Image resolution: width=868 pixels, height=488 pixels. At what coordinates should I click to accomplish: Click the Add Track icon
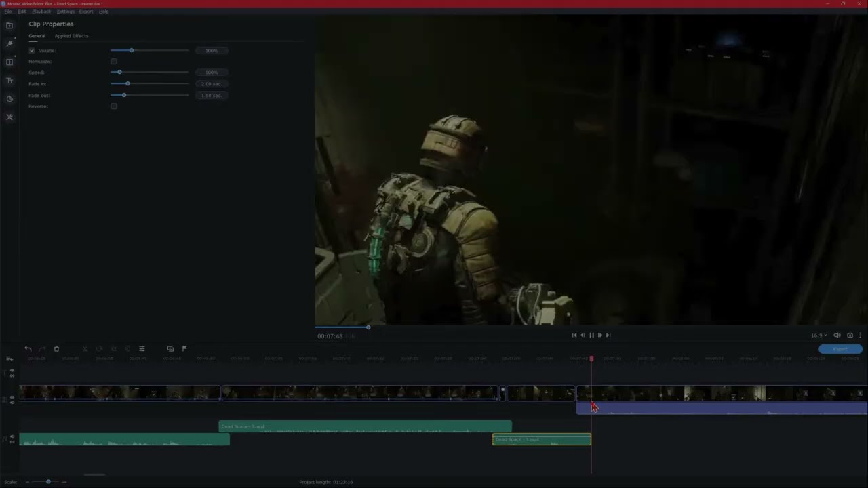tap(9, 359)
